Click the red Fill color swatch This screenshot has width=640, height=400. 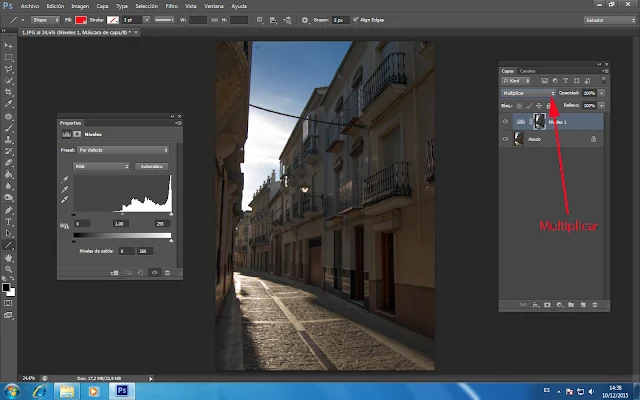click(82, 19)
